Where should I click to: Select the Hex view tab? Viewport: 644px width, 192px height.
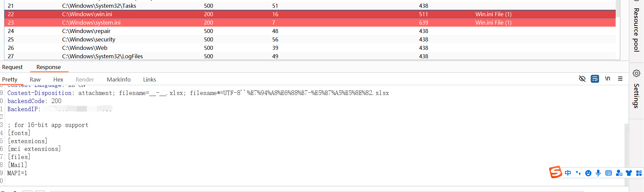click(x=58, y=79)
